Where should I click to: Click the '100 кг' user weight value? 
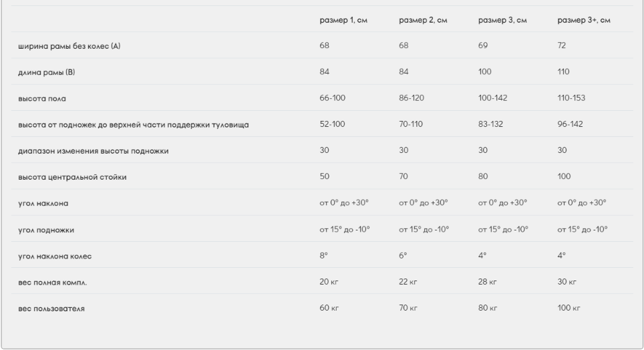pyautogui.click(x=569, y=307)
